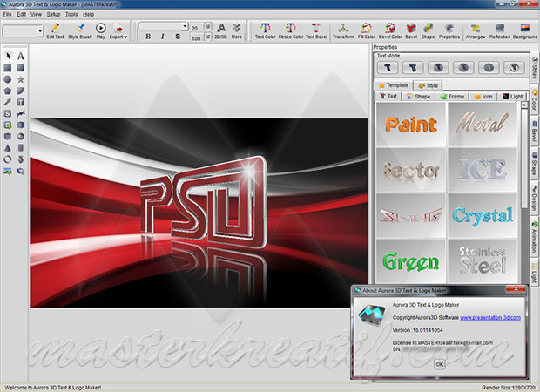Click the stepper beside the 20 value

coord(208,27)
